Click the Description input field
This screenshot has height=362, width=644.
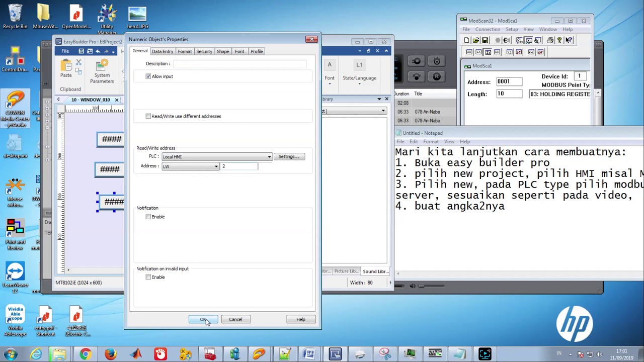click(239, 64)
